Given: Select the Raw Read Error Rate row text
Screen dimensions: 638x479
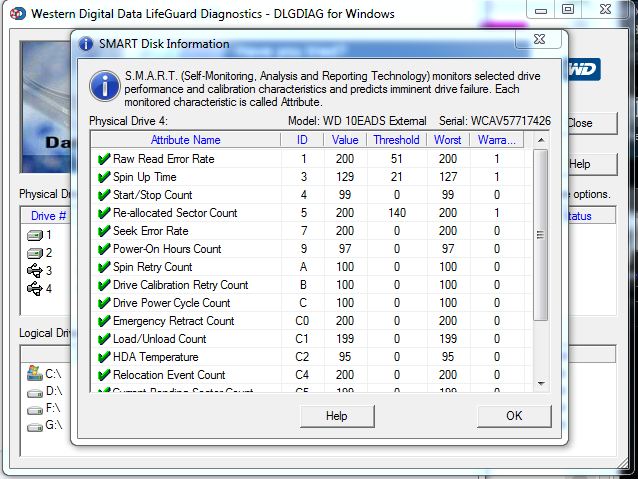Looking at the screenshot, I should click(164, 159).
